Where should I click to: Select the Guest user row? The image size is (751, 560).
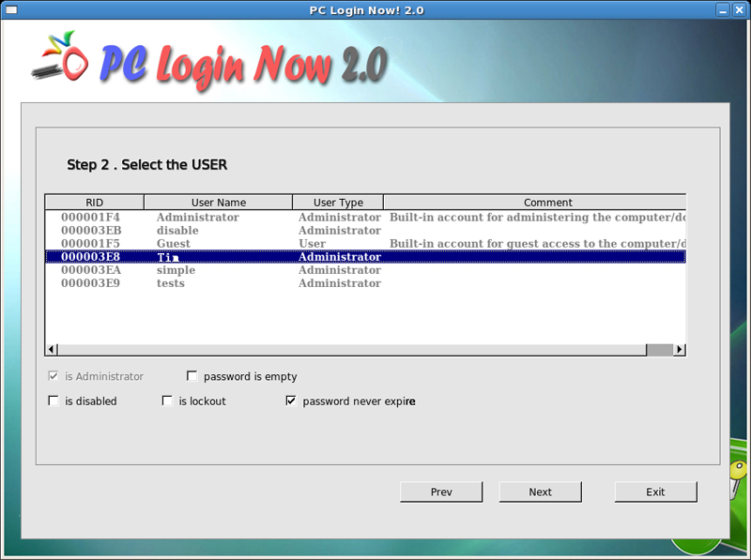(365, 244)
